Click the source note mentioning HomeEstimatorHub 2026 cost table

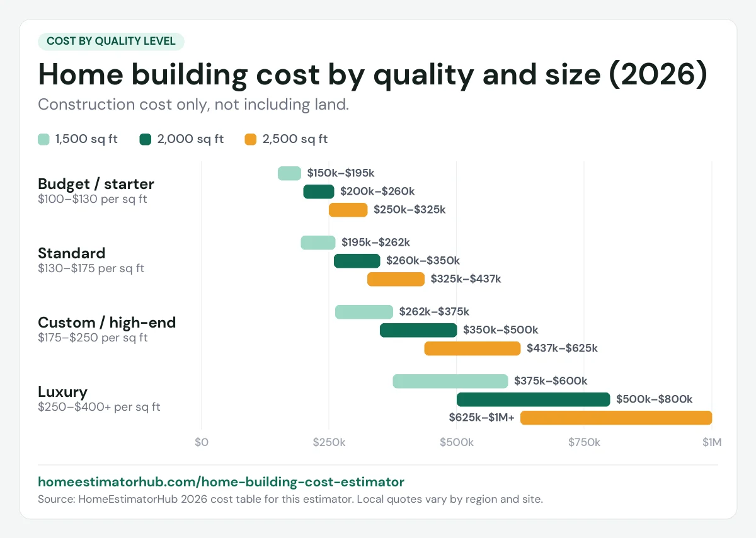(x=290, y=500)
